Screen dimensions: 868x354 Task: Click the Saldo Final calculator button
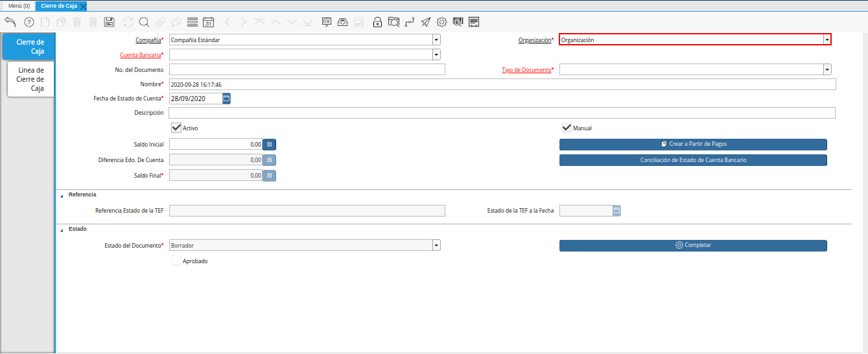point(269,175)
